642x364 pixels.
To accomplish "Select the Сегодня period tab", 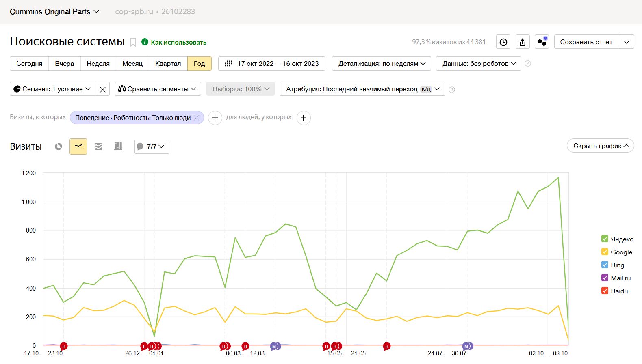I will pyautogui.click(x=29, y=63).
